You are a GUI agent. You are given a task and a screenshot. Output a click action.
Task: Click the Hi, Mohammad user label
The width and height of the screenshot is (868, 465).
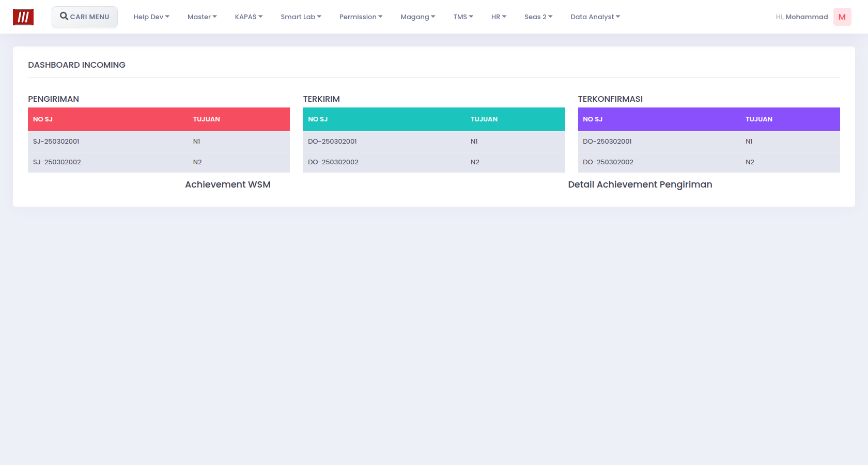point(801,17)
